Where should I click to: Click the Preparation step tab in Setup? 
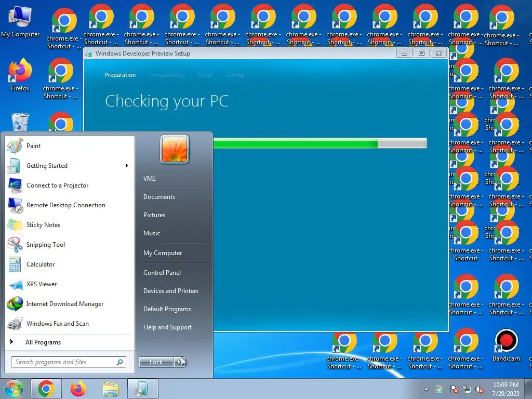[120, 75]
